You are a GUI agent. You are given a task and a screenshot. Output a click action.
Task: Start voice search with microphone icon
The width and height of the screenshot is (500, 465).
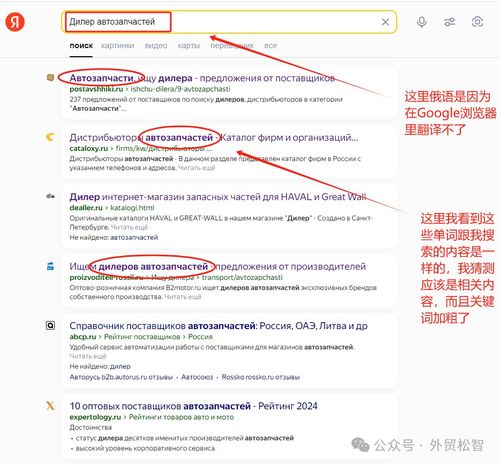422,22
